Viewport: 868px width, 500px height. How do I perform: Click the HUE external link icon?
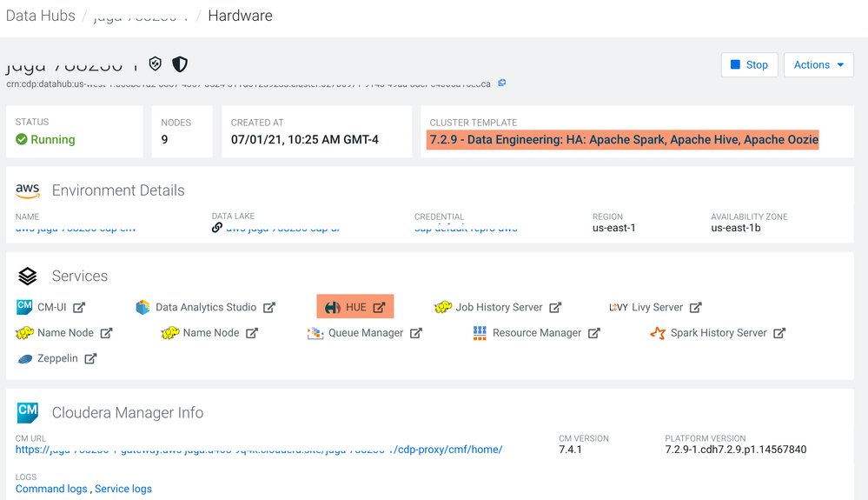(379, 307)
